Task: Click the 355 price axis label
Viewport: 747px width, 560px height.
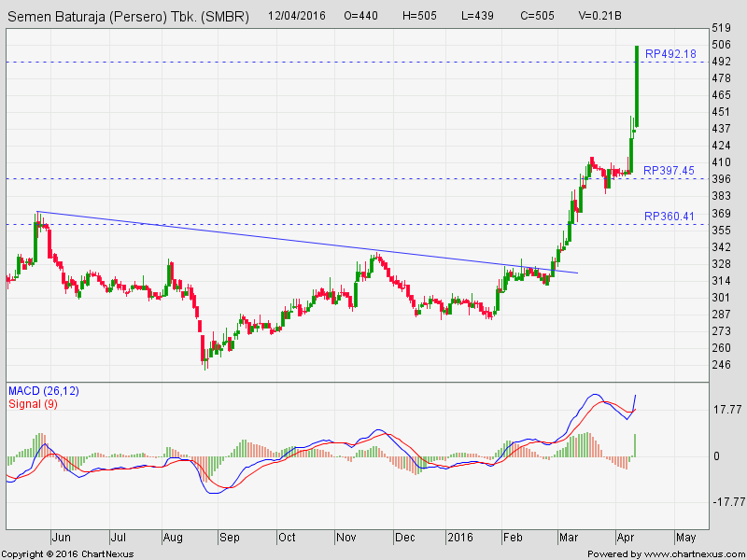Action: [721, 231]
